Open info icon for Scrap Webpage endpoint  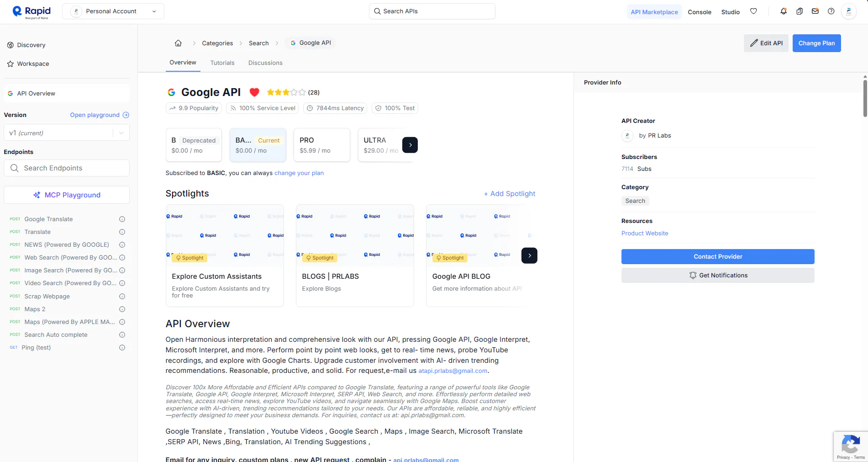[122, 297]
